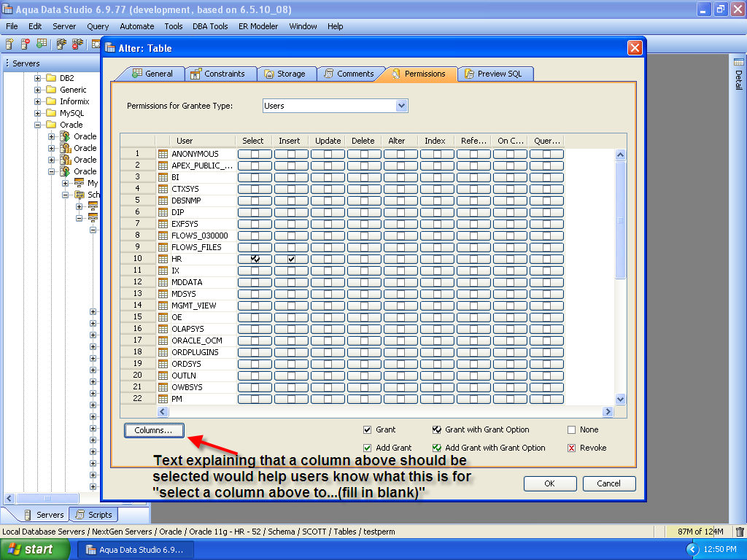Viewport: 747px width, 560px height.
Task: Cancel the Alter Table dialog
Action: click(x=609, y=483)
